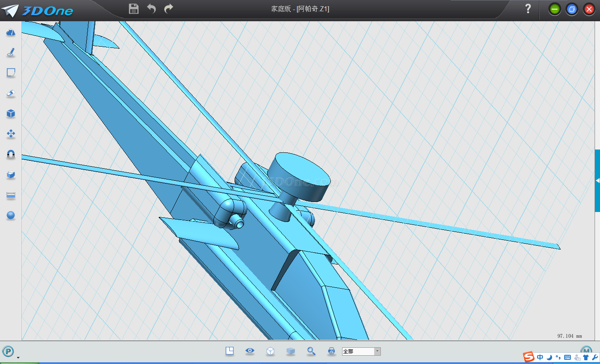Switch Sogou input 中 language mode
This screenshot has width=600, height=364.
click(540, 357)
